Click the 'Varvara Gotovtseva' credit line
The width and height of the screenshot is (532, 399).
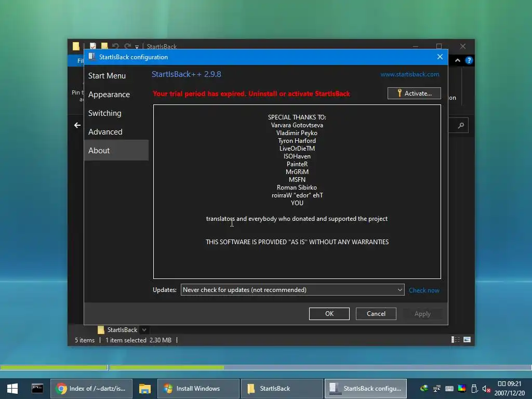pyautogui.click(x=297, y=125)
